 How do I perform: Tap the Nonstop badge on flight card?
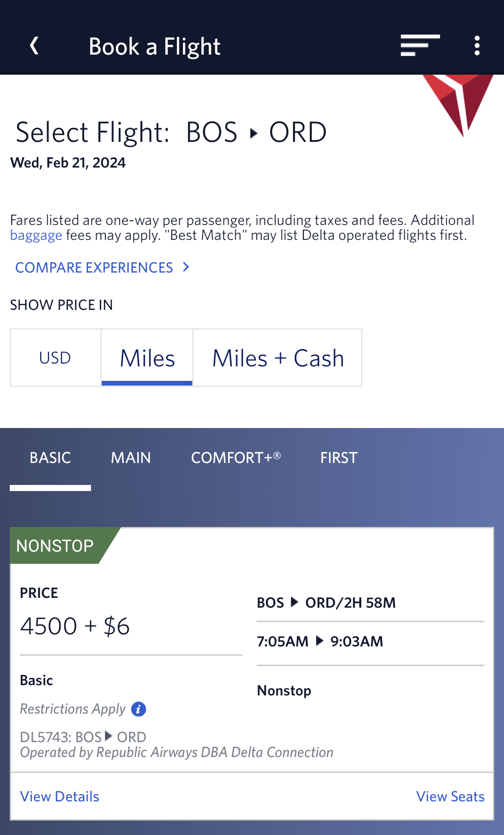[x=55, y=546]
